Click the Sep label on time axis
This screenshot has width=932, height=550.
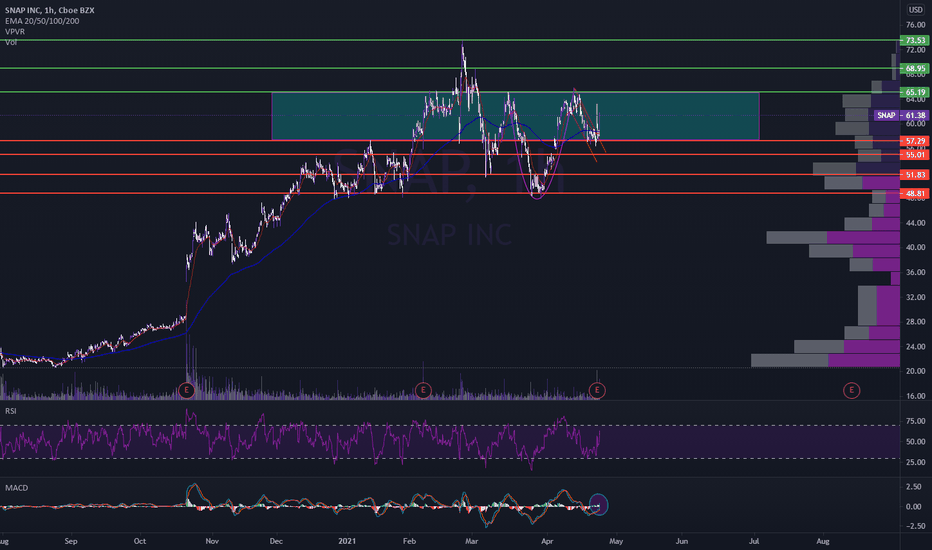tap(71, 541)
